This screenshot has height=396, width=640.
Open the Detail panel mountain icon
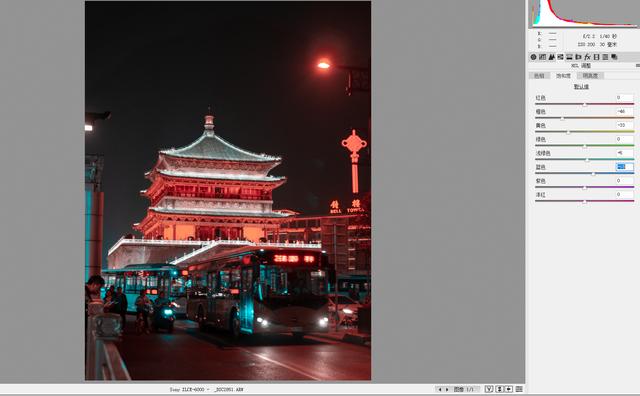point(551,57)
